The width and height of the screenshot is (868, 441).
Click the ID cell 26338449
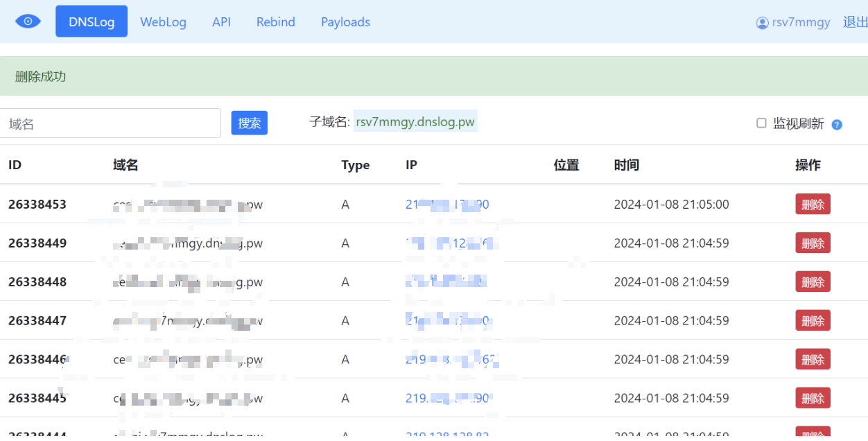pos(37,243)
